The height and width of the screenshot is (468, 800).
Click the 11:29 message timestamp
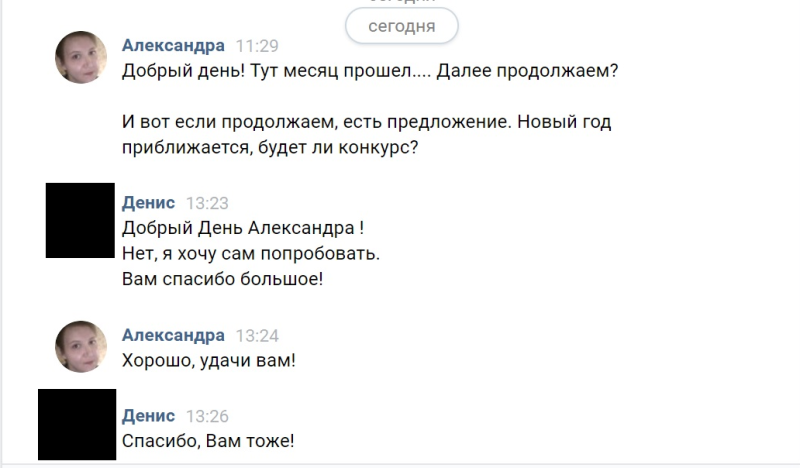click(257, 46)
